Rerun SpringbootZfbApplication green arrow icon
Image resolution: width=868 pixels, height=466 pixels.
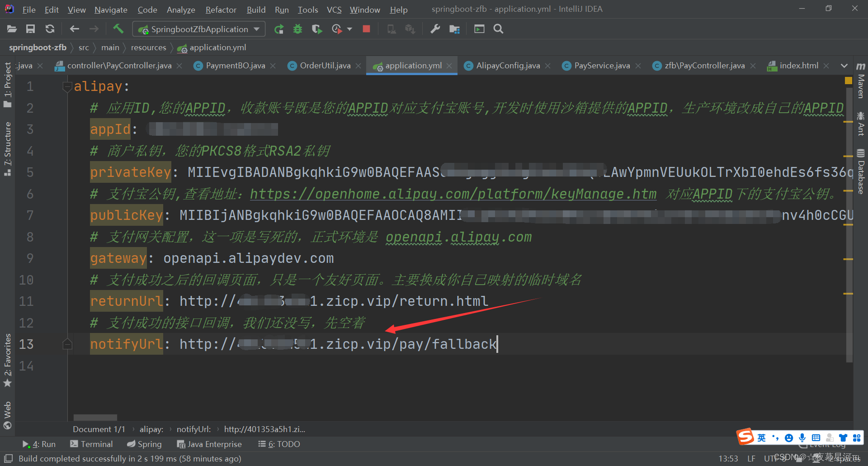pyautogui.click(x=279, y=29)
